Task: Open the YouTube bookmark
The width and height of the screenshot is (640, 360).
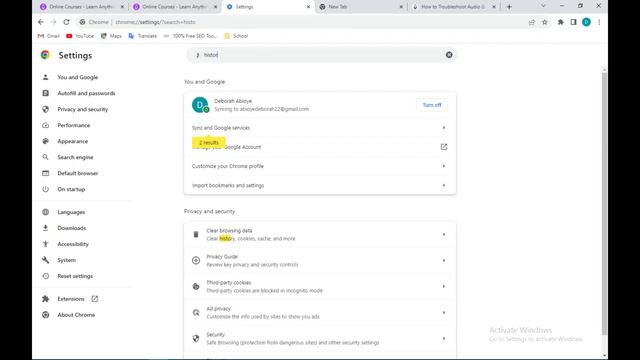Action: point(80,36)
